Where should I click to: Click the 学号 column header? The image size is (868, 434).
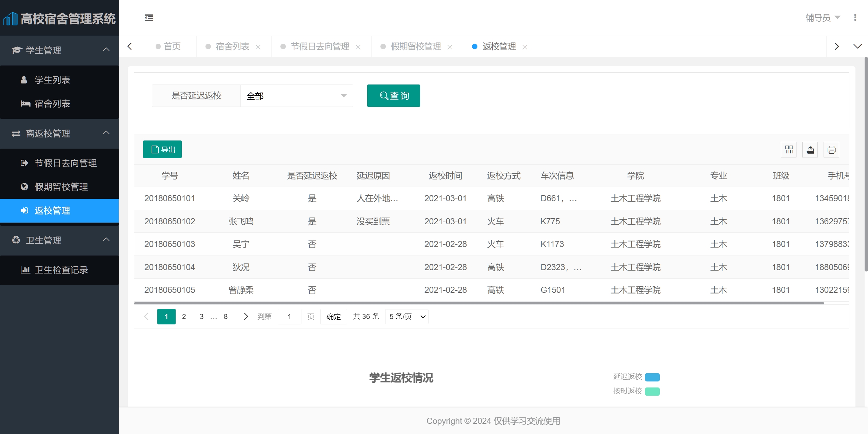pyautogui.click(x=170, y=176)
